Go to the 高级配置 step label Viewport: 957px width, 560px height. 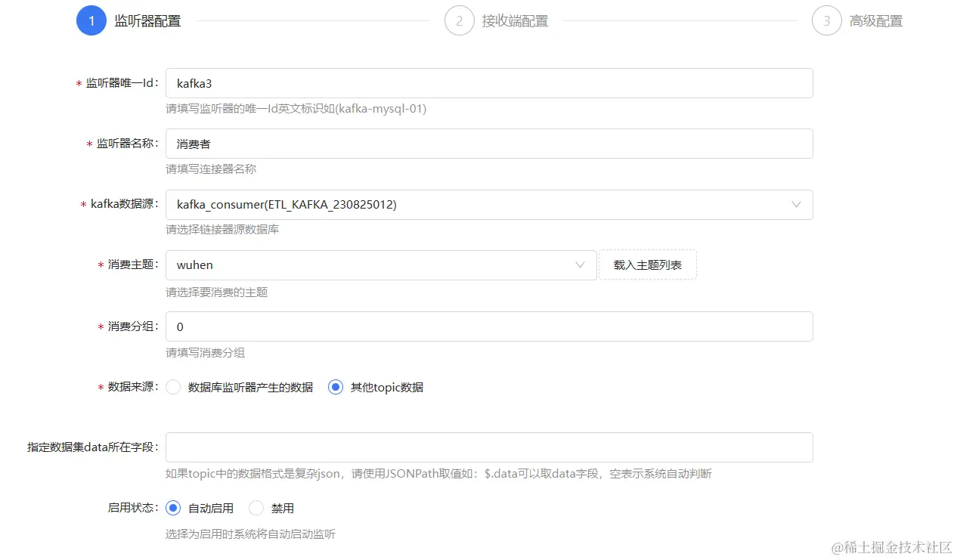pyautogui.click(x=876, y=21)
